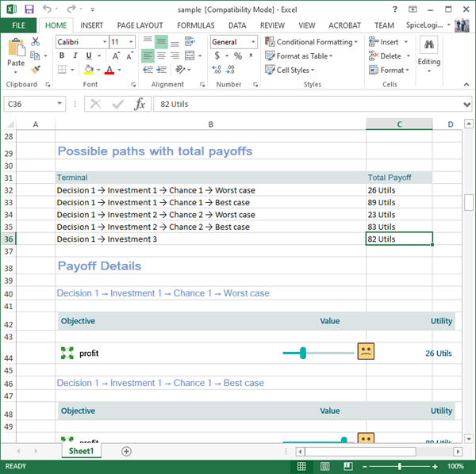Click the fill color yellow swatch
This screenshot has width=476, height=474.
click(90, 71)
